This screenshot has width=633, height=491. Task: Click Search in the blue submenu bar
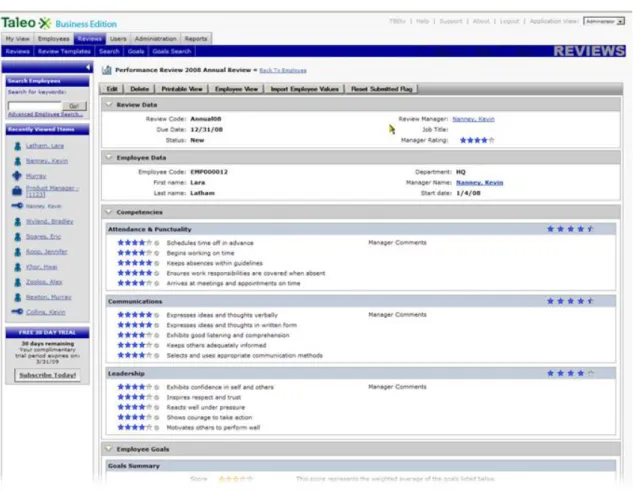pos(109,51)
